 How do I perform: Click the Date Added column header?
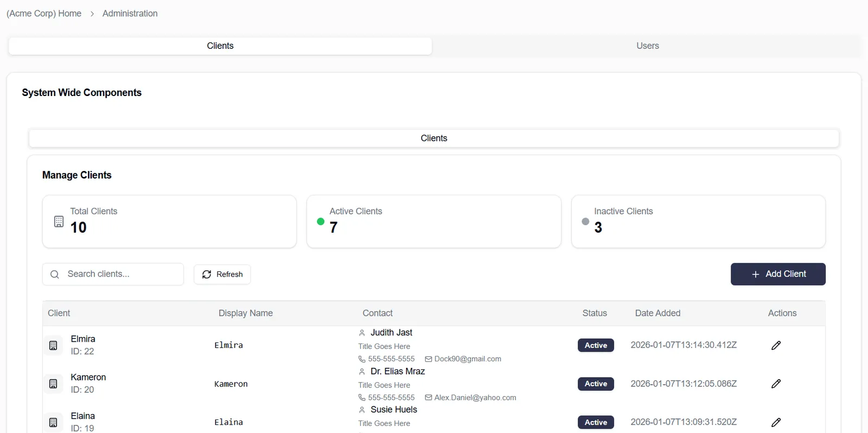tap(658, 313)
